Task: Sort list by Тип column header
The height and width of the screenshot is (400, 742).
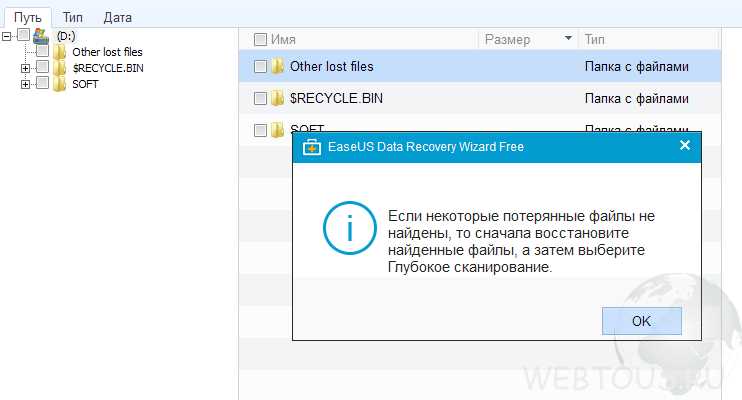Action: point(594,39)
